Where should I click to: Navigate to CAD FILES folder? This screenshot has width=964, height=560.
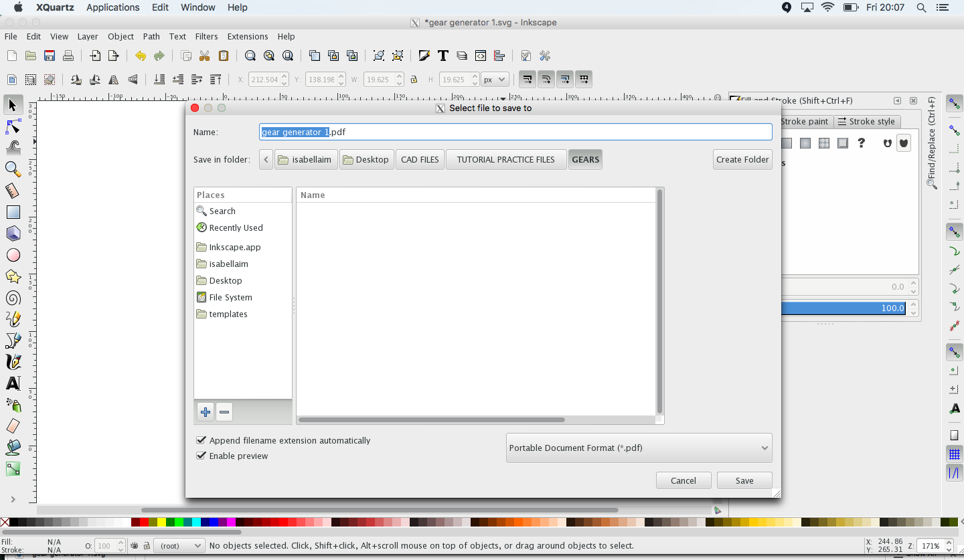[420, 159]
